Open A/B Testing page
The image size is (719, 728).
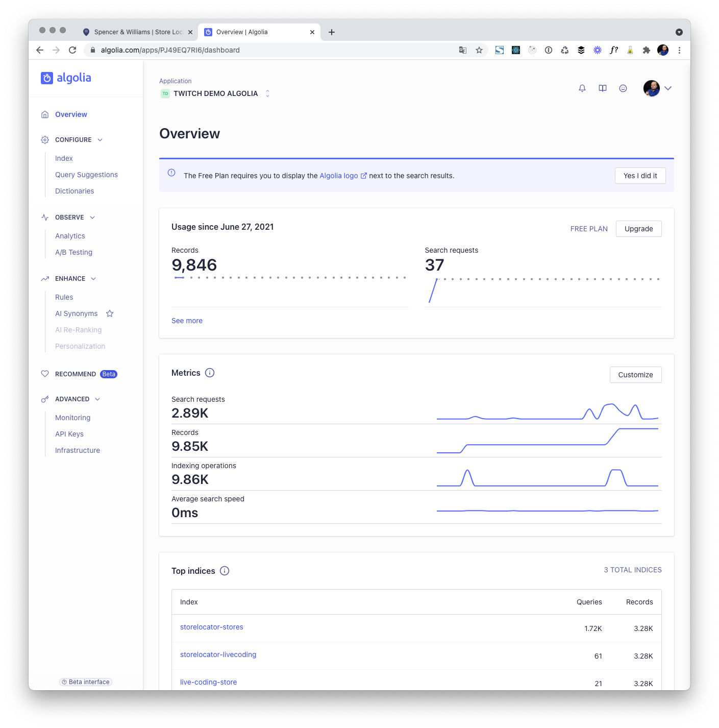[x=73, y=252]
